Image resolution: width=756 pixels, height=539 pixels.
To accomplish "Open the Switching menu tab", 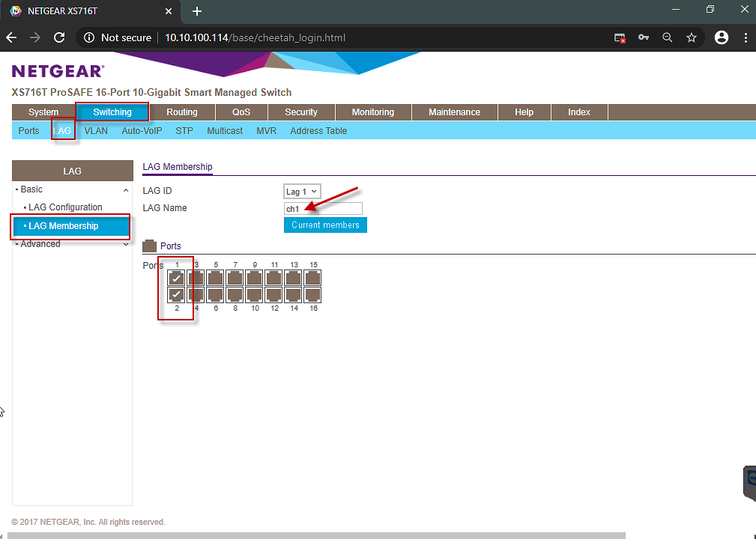I will coord(112,112).
